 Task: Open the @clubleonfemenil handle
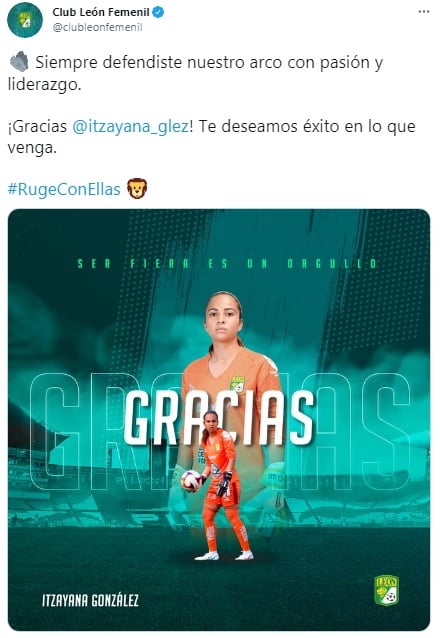(x=97, y=27)
